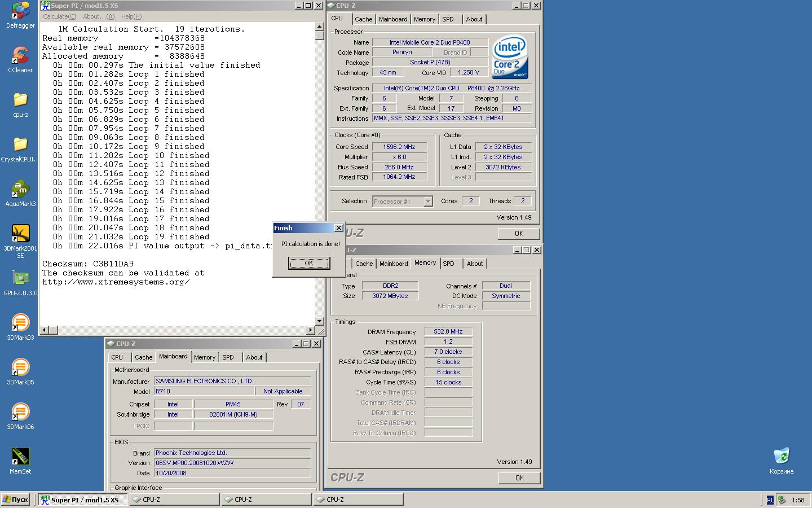
Task: Click Super PI horizontal scrollbar left arrow
Action: pos(45,330)
